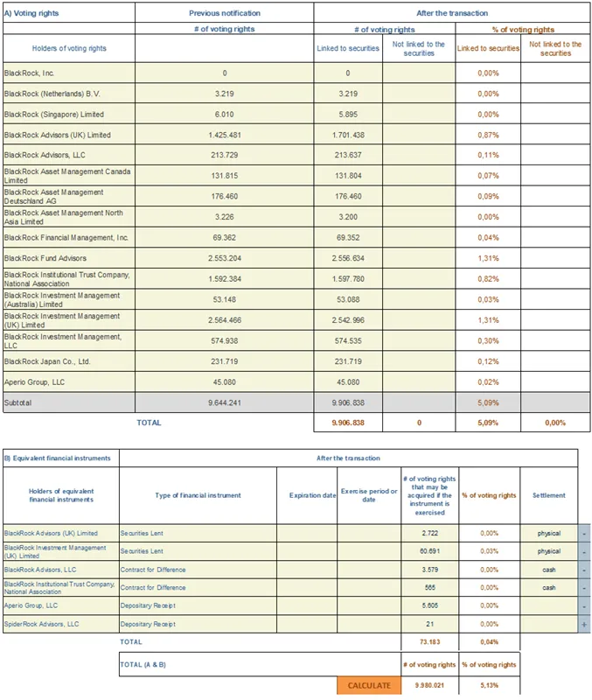Select instrument type cell for SpiderRock Advisors, LLC

click(x=198, y=624)
